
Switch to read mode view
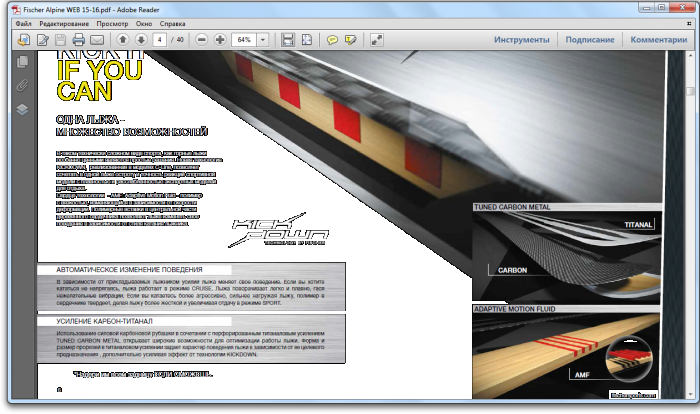click(377, 40)
